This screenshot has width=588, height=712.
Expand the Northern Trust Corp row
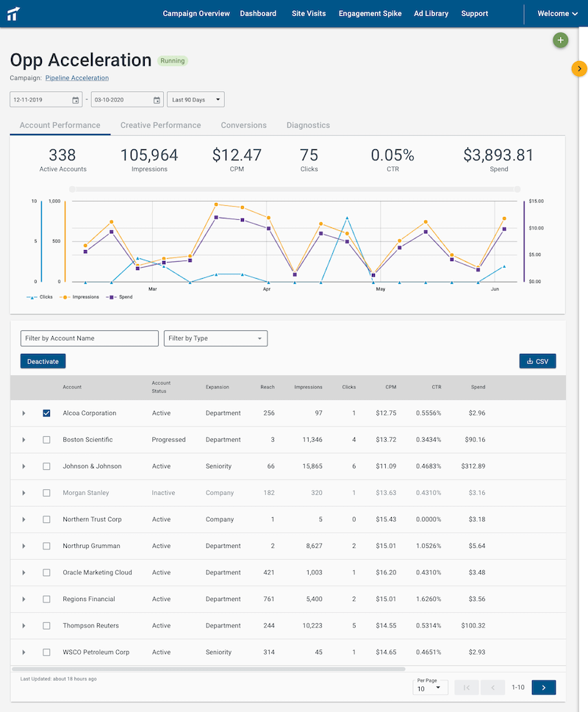pyautogui.click(x=24, y=519)
